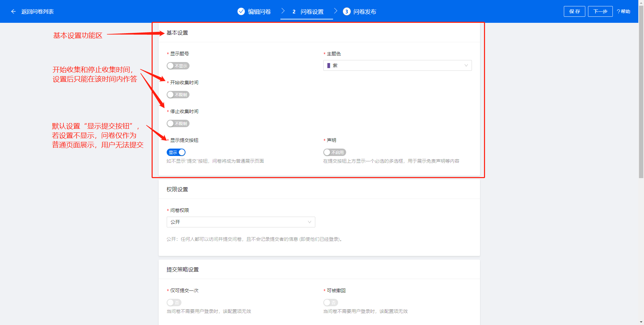
Task: Click the back arrow icon
Action: (13, 11)
